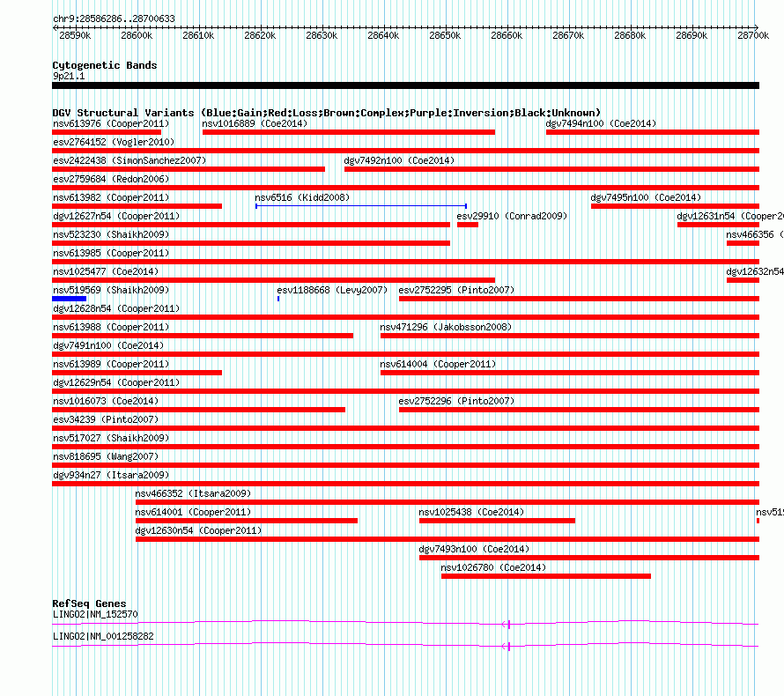Screen dimensions: 784x696
Task: Click dgv12629n54 (Cooper2011) label
Action: [x=116, y=382]
